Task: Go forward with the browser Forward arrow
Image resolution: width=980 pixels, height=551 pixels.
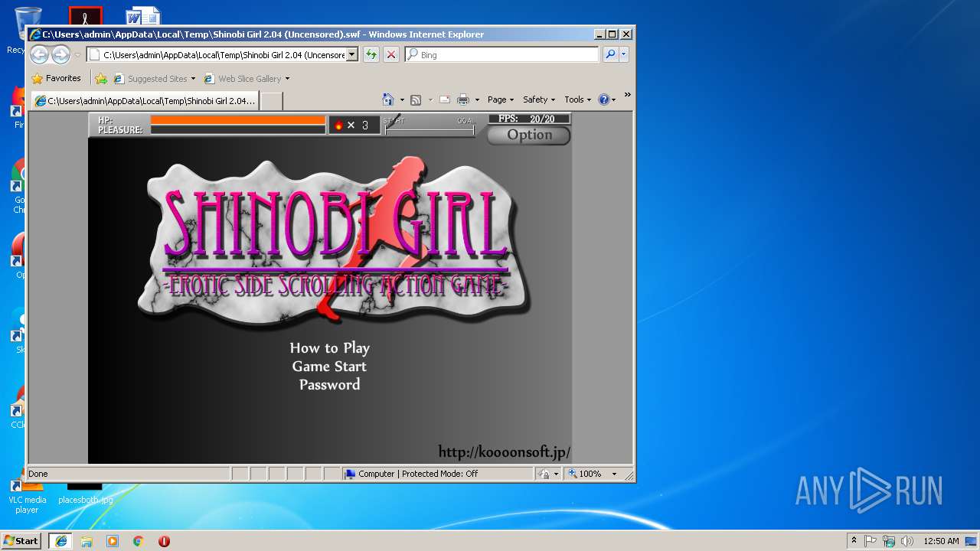Action: click(60, 54)
